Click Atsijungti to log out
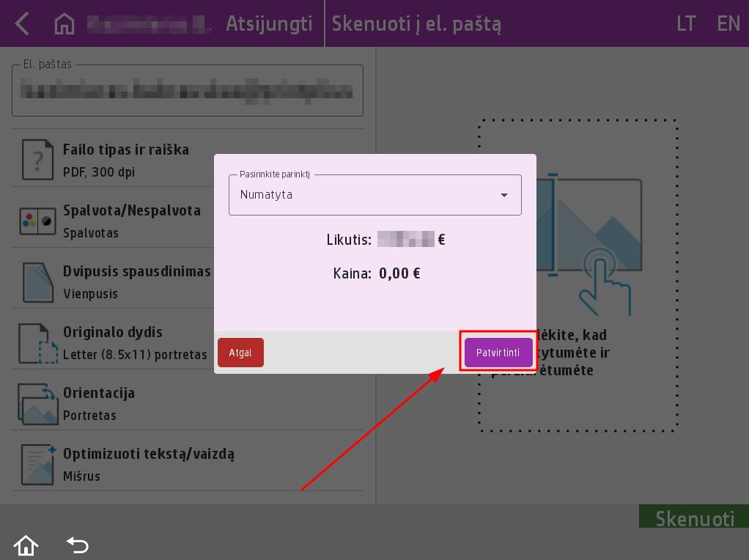This screenshot has height=560, width=749. (269, 23)
